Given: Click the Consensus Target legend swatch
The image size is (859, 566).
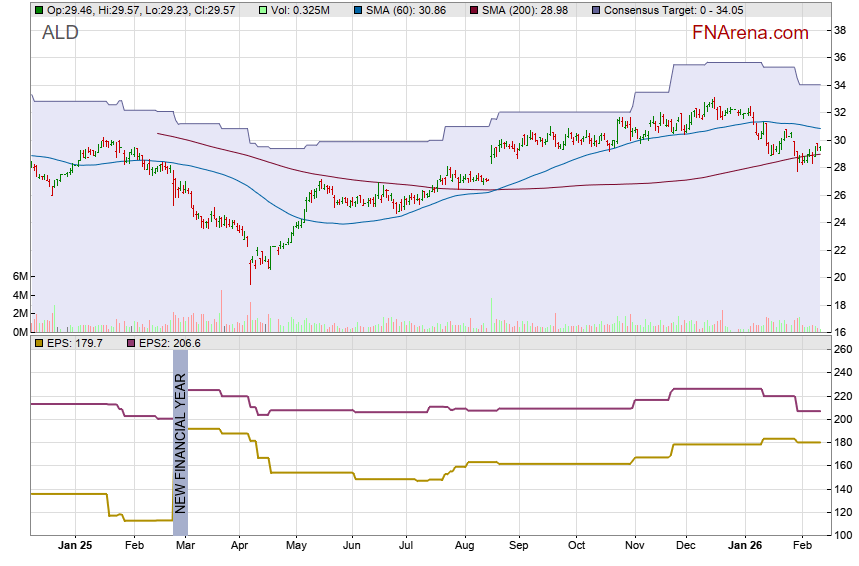Looking at the screenshot, I should pyautogui.click(x=597, y=9).
